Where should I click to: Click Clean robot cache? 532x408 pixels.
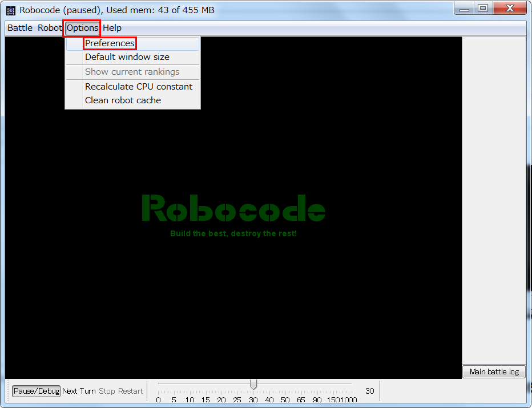pos(123,100)
